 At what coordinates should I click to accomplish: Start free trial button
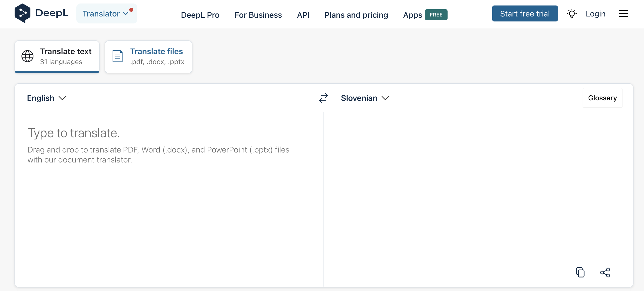click(525, 13)
